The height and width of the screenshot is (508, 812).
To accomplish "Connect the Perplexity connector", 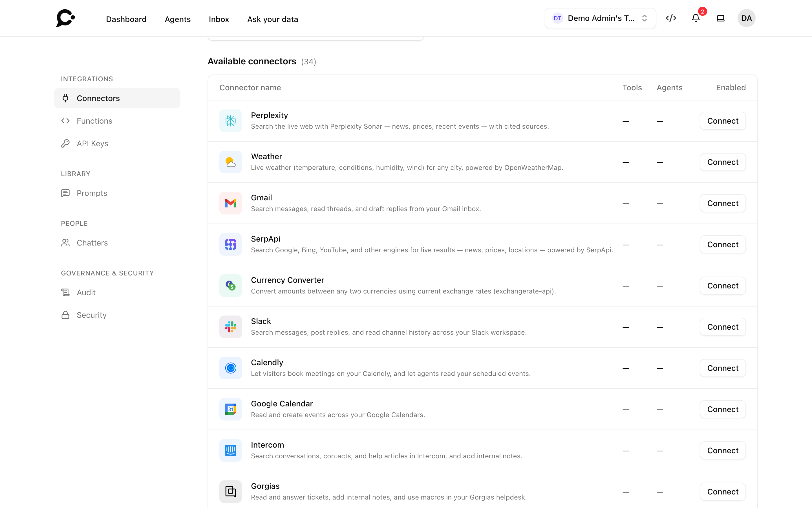I will pos(723,121).
